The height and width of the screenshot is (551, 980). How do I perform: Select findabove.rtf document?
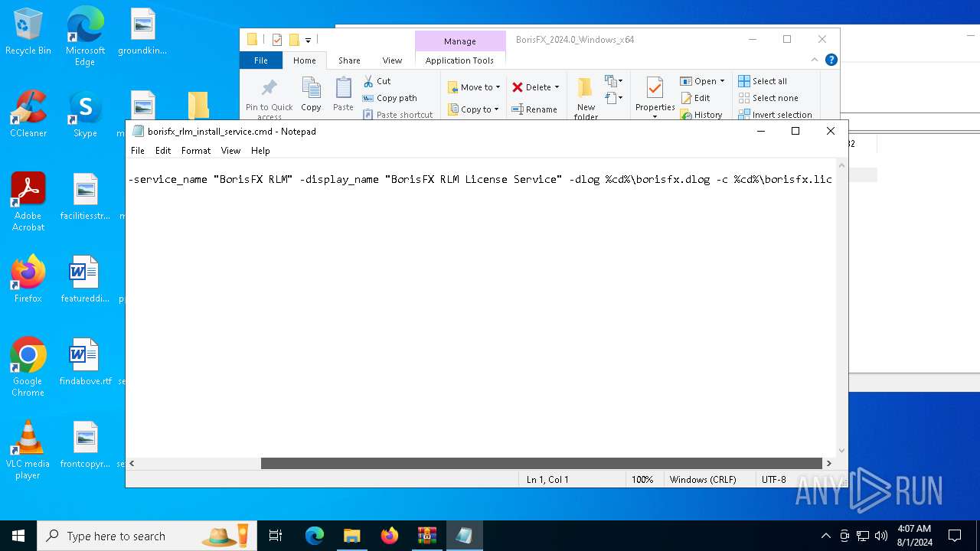click(85, 362)
